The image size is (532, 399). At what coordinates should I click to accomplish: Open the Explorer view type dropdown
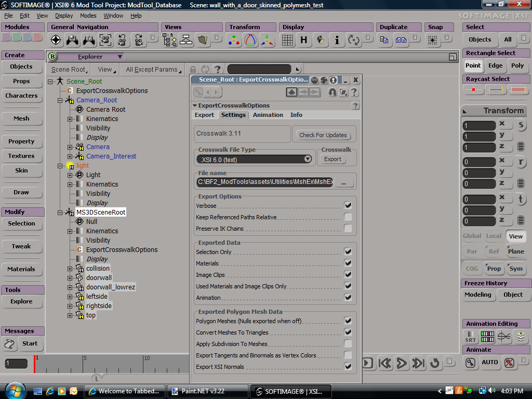pyautogui.click(x=89, y=56)
